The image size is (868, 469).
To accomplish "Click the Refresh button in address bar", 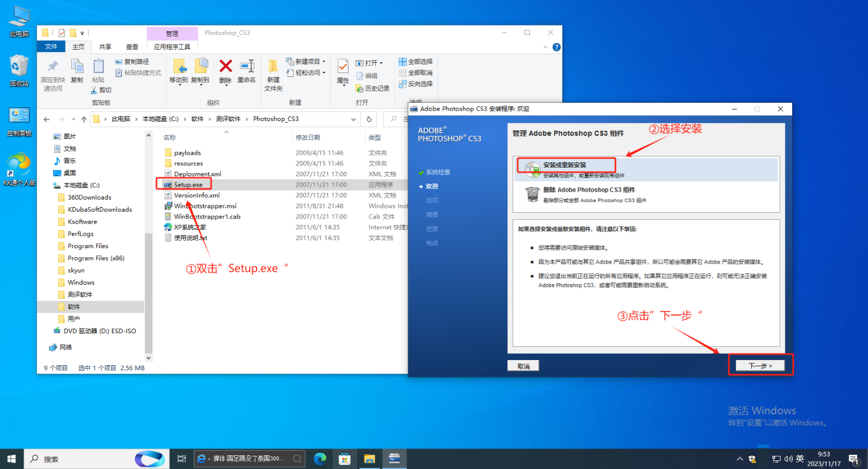I will [x=369, y=119].
